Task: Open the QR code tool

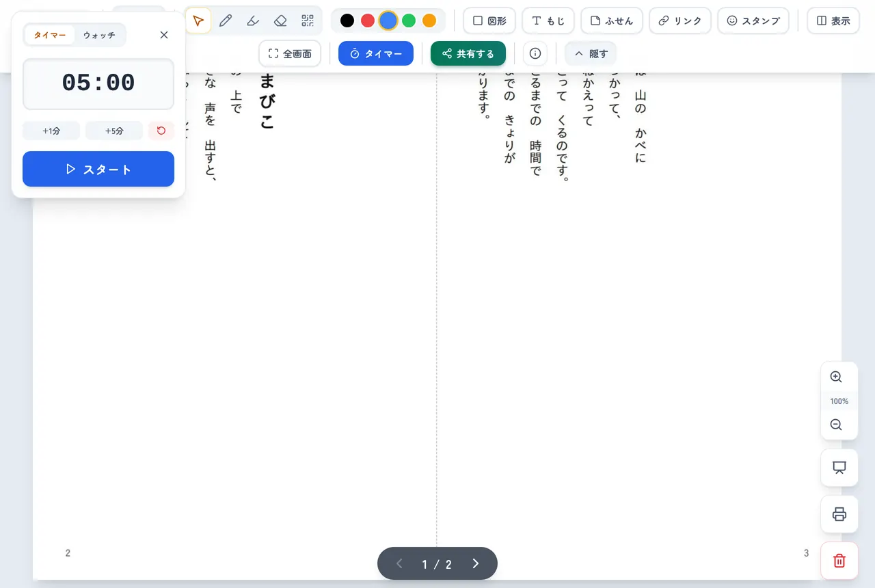Action: pos(308,21)
